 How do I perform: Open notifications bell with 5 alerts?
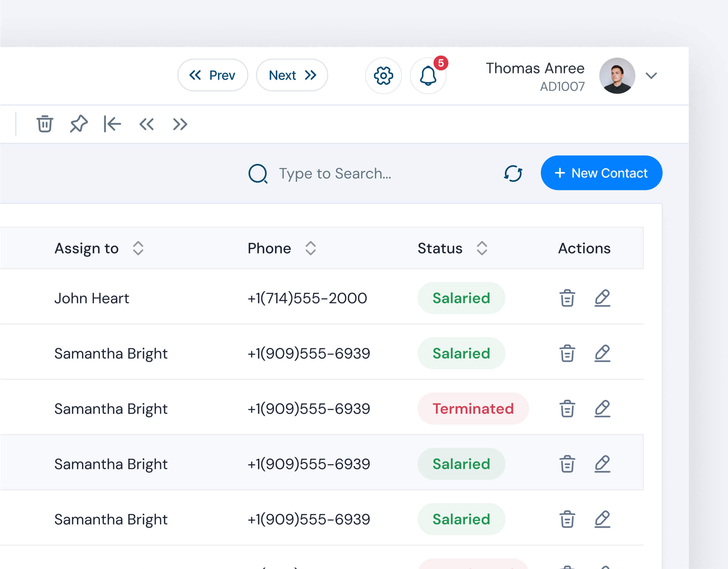click(428, 77)
